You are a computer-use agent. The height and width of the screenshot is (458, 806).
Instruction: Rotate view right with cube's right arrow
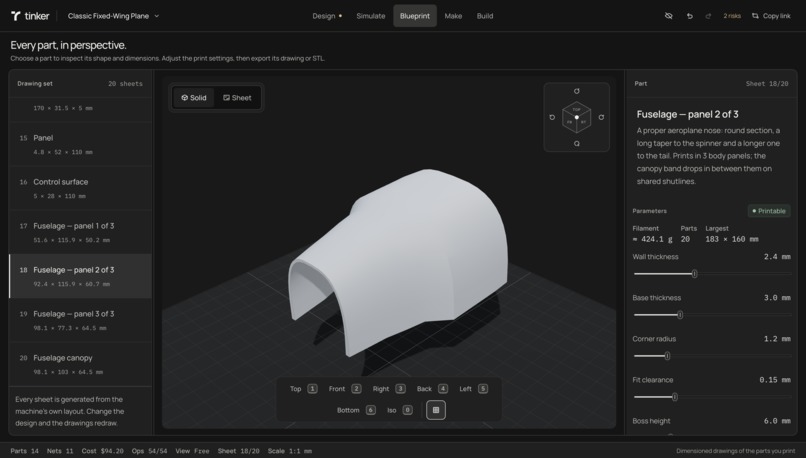[x=601, y=117]
